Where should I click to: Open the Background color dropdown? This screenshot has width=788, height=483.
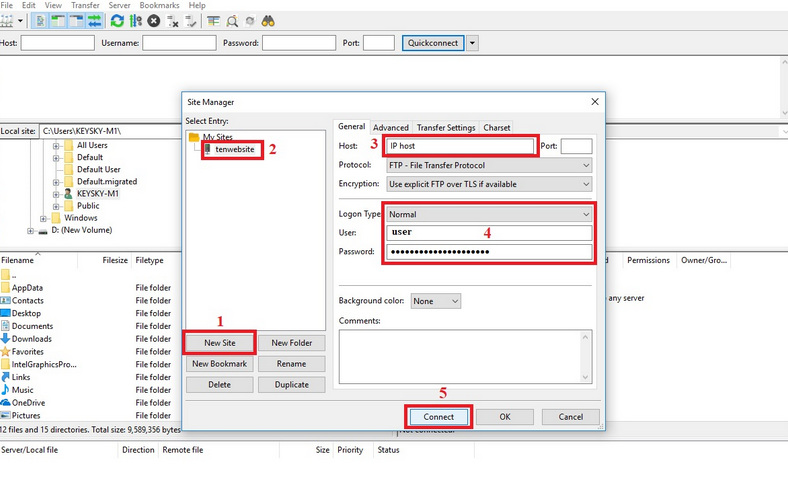(436, 301)
